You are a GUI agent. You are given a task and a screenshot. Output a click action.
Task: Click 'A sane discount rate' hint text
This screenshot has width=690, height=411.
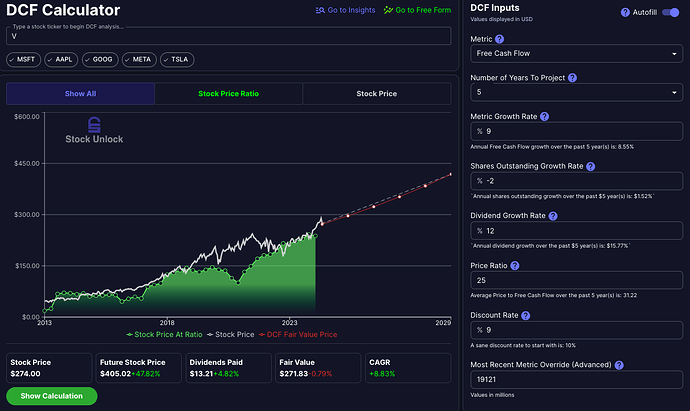(x=523, y=345)
